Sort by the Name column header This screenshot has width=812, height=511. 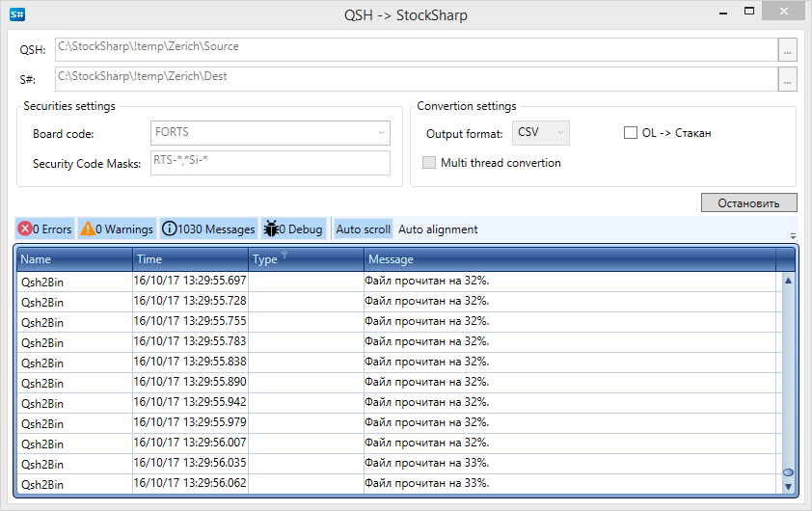tap(74, 259)
